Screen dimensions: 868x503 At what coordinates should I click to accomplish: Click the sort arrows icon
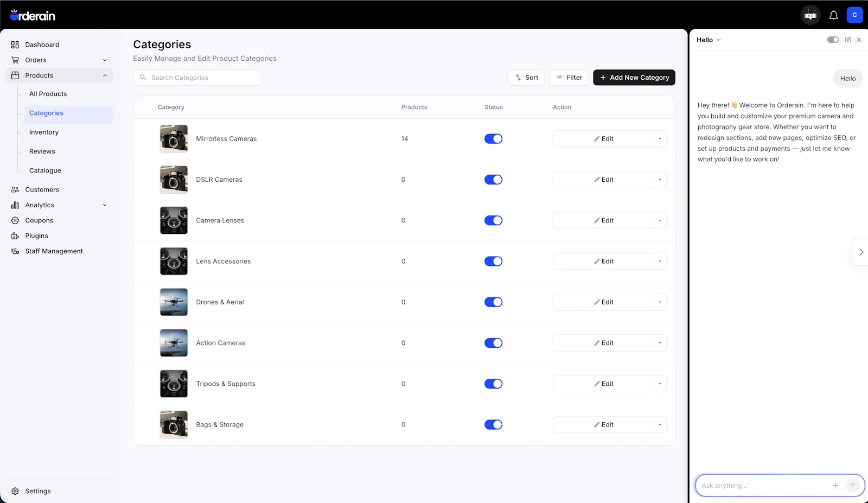(x=518, y=78)
